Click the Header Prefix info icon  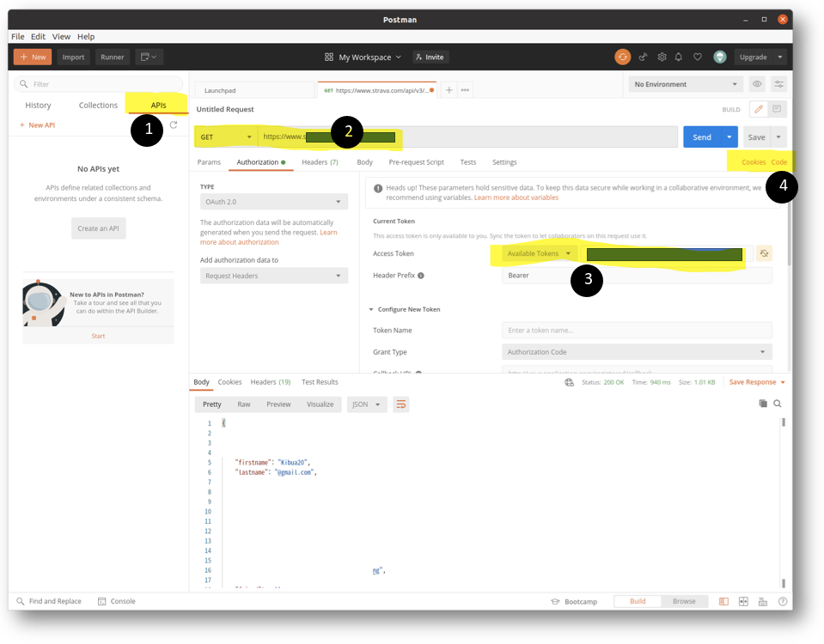coord(421,276)
